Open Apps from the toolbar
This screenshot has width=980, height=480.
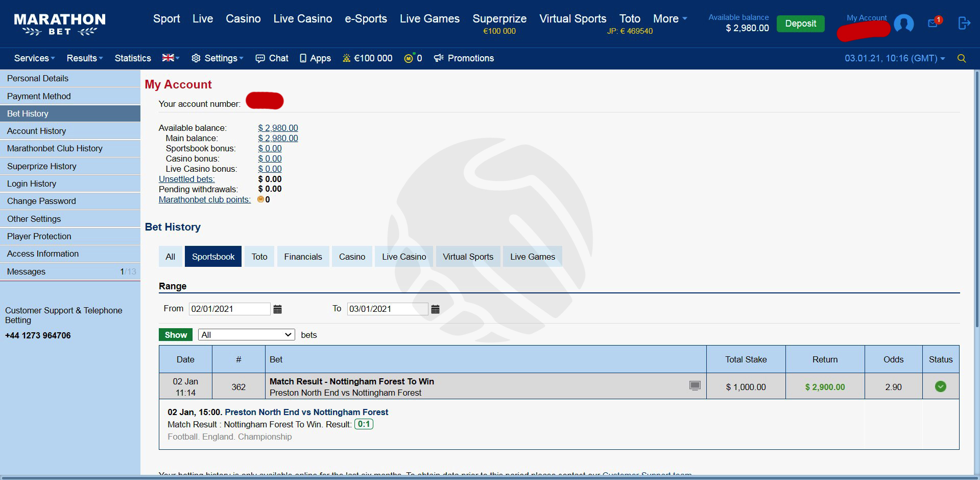pyautogui.click(x=316, y=58)
